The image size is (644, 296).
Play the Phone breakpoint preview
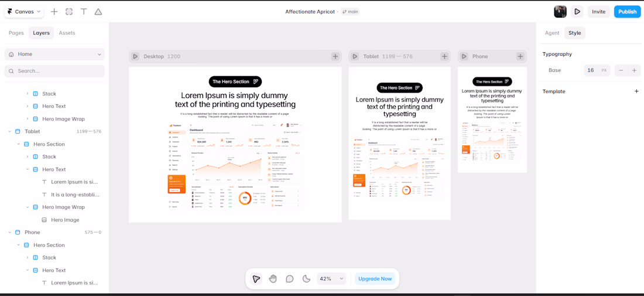pyautogui.click(x=464, y=56)
